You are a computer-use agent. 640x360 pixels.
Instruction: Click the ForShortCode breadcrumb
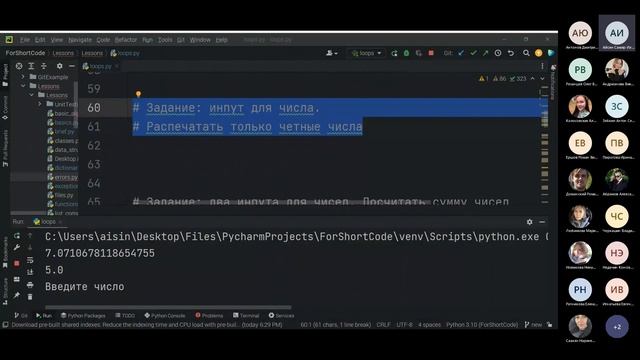pyautogui.click(x=25, y=53)
